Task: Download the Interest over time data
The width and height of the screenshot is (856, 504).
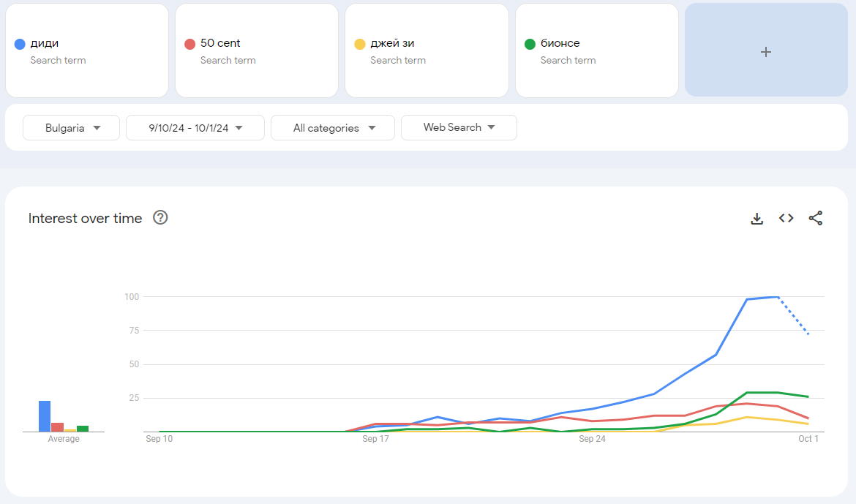Action: tap(756, 217)
